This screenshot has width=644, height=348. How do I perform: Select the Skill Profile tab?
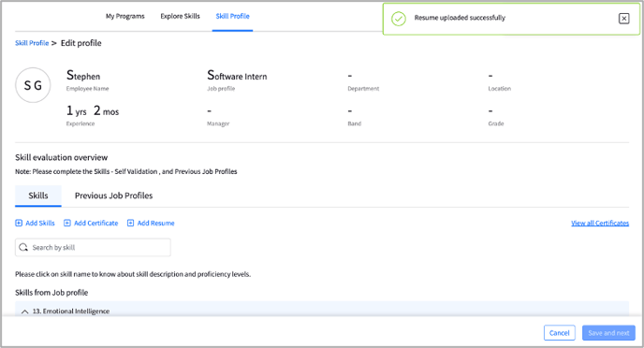pos(232,16)
